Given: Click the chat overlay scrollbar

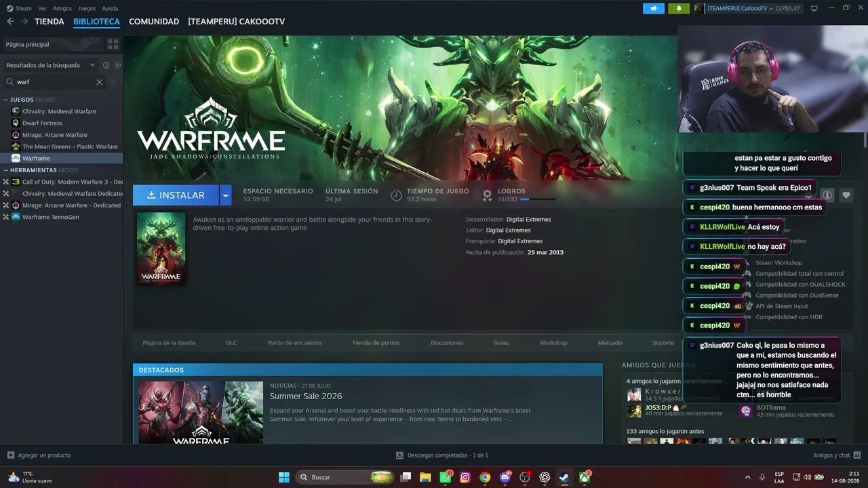Looking at the screenshot, I should (865, 141).
